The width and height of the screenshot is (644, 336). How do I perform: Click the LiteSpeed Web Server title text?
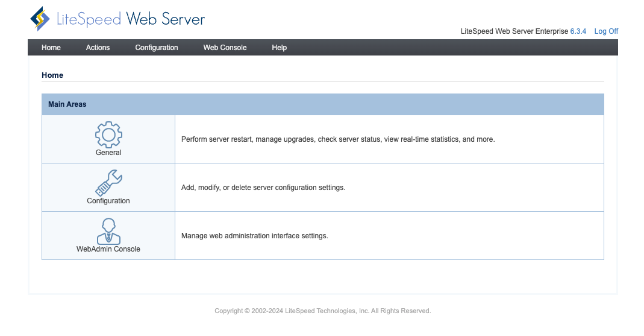pyautogui.click(x=131, y=19)
